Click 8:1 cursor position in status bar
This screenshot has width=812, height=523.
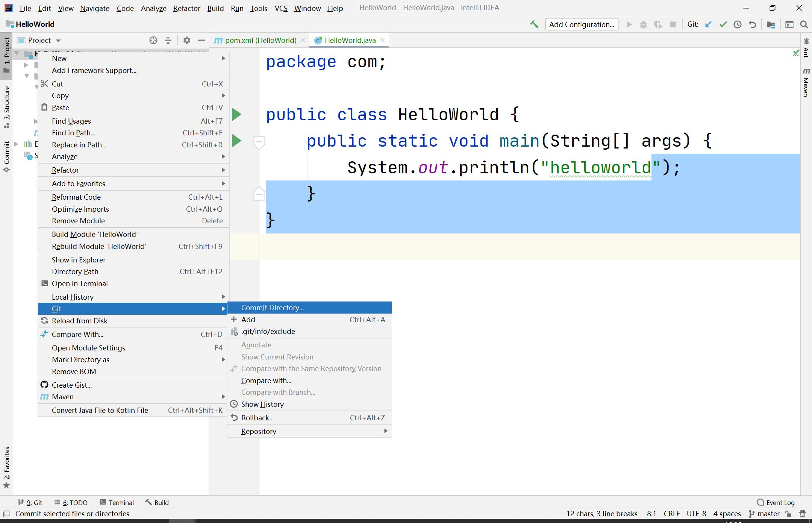(651, 514)
